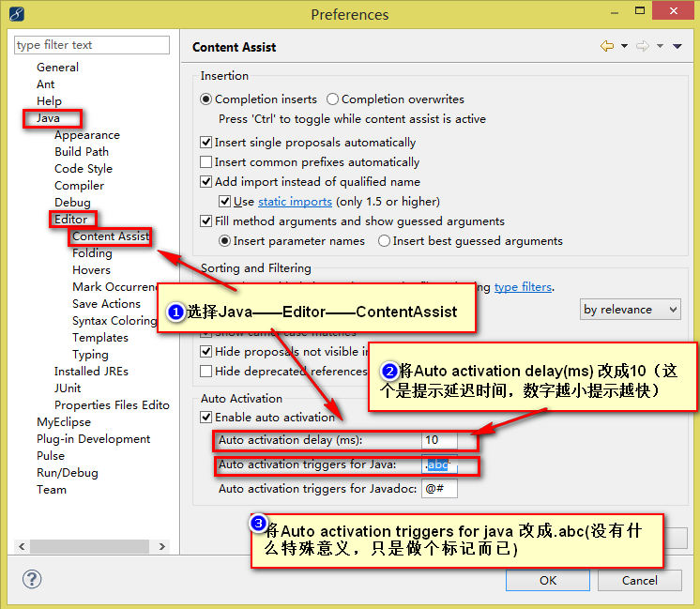Image resolution: width=700 pixels, height=609 pixels.
Task: Open Installed JREs preferences
Action: [91, 372]
